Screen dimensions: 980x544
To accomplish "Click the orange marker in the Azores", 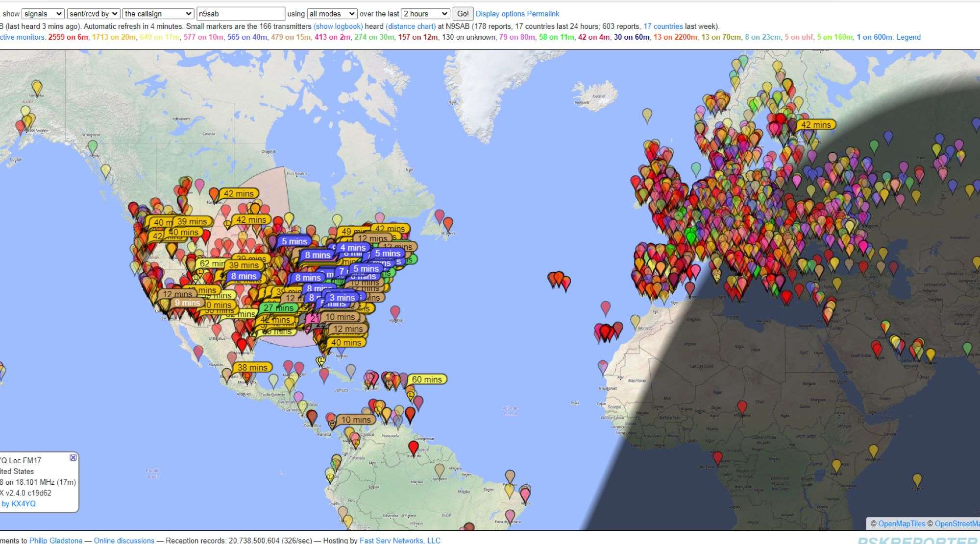I will (558, 279).
